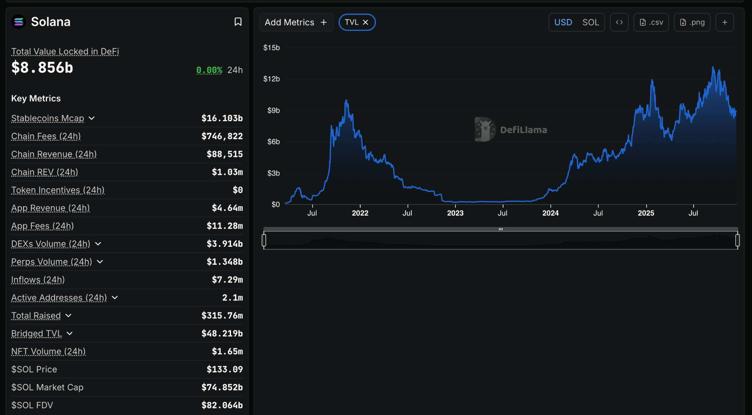Screen dimensions: 752x415
Task: Export chart as .png image
Action: (692, 22)
